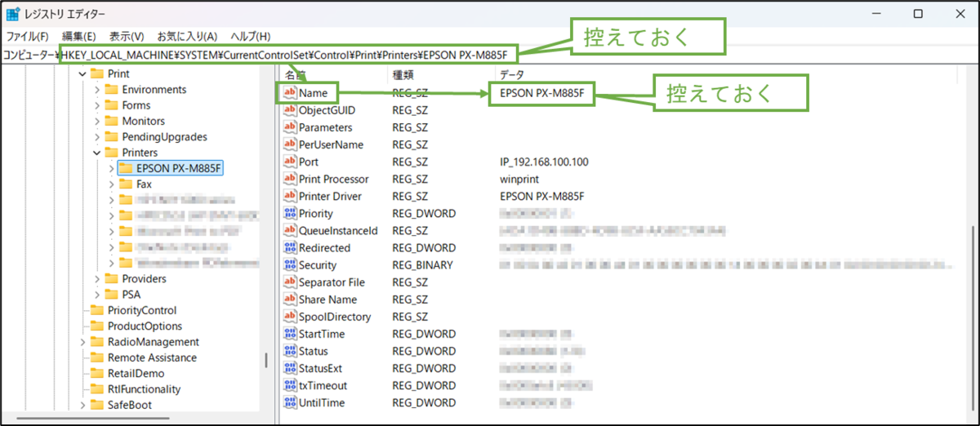Image resolution: width=980 pixels, height=426 pixels.
Task: Click the REG_BINARY type in Security row
Action: [x=422, y=265]
